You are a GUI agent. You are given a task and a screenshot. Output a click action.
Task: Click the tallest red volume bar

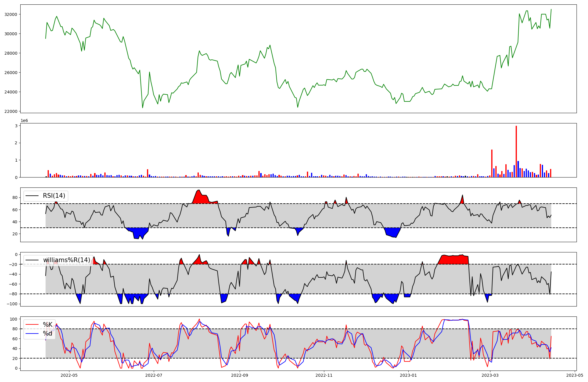[516, 151]
